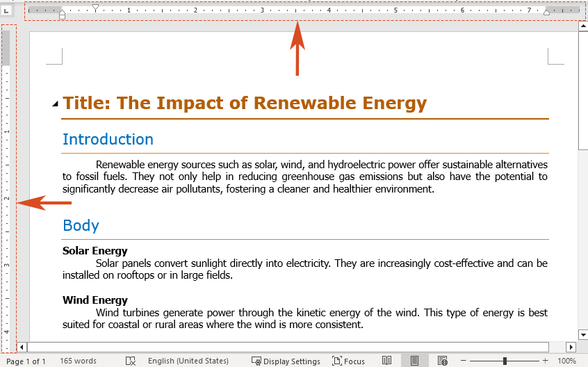Switch to Read Mode view
This screenshot has width=588, height=367.
387,361
